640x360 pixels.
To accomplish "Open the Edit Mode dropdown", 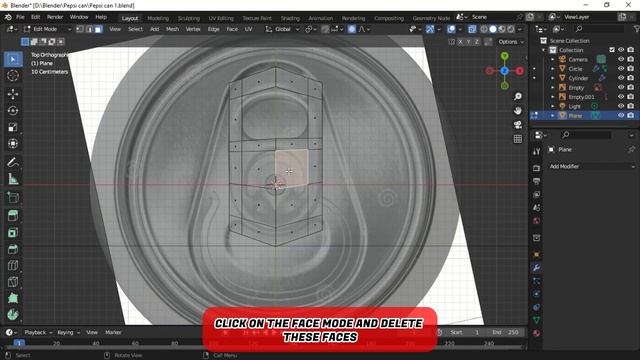I will click(47, 29).
